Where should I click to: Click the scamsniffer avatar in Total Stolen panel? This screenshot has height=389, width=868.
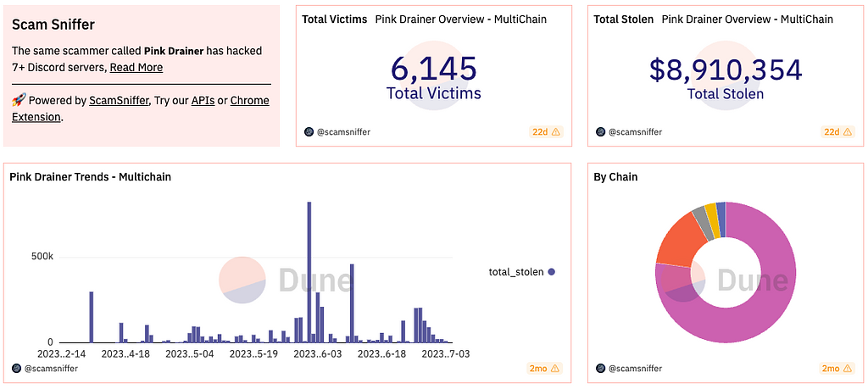[601, 132]
